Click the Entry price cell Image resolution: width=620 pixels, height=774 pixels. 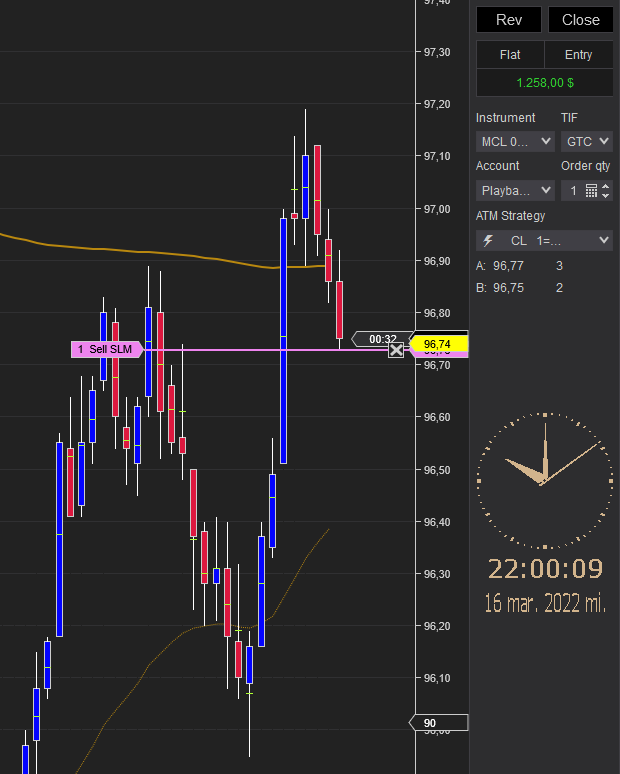point(579,55)
